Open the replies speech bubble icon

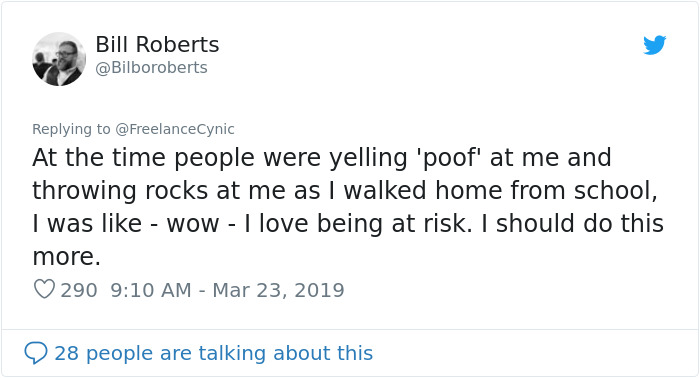(36, 353)
